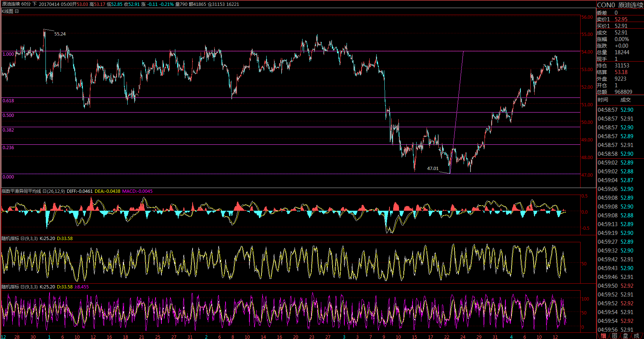This screenshot has height=339, width=644.
Task: Collapse the K线图 panel box icon
Action: pos(17,11)
